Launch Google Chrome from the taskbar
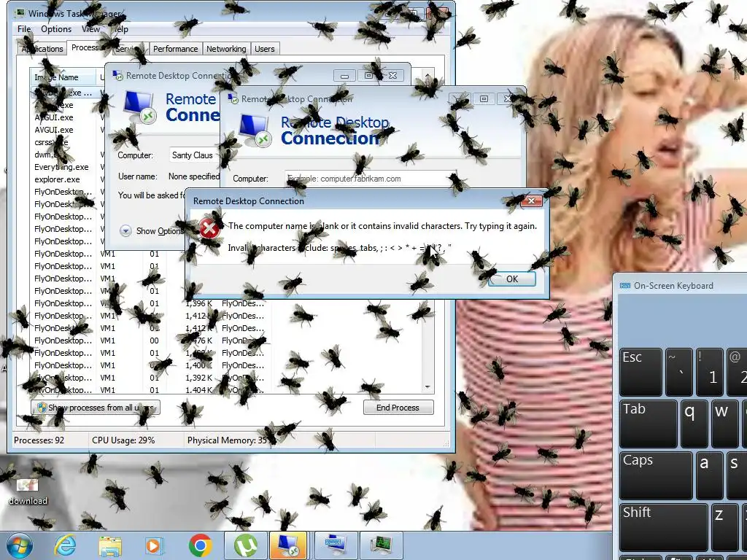Image resolution: width=747 pixels, height=560 pixels. 200,545
